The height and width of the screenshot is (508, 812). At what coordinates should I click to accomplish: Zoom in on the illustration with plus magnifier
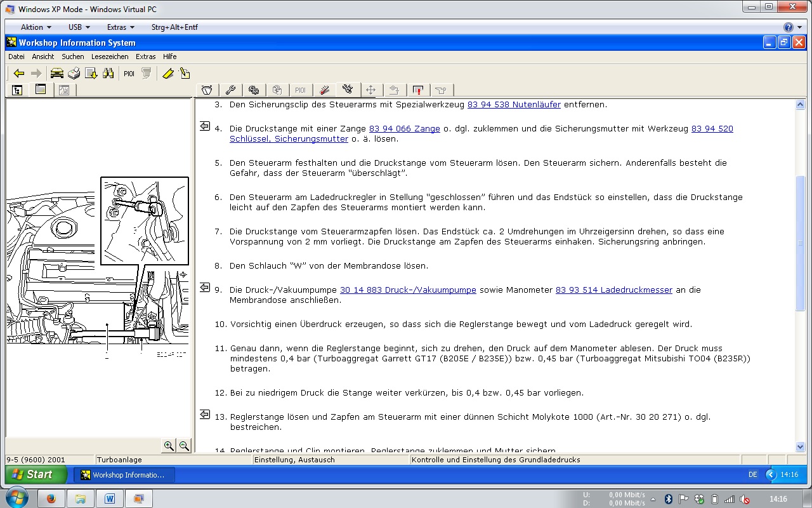[x=169, y=446]
